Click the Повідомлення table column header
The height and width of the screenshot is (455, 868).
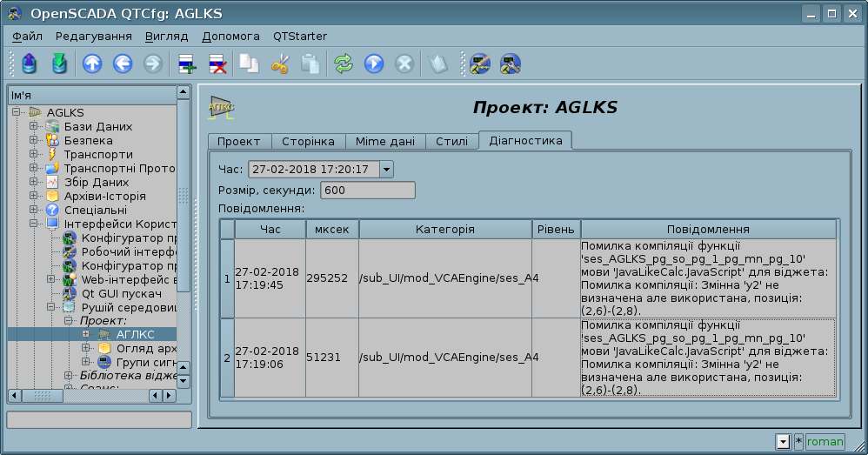[x=708, y=229]
